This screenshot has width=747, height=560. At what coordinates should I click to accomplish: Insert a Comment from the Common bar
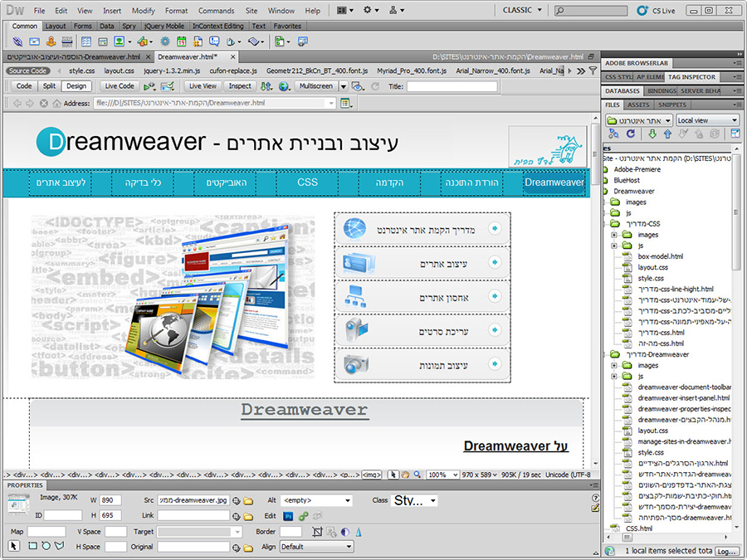point(214,42)
